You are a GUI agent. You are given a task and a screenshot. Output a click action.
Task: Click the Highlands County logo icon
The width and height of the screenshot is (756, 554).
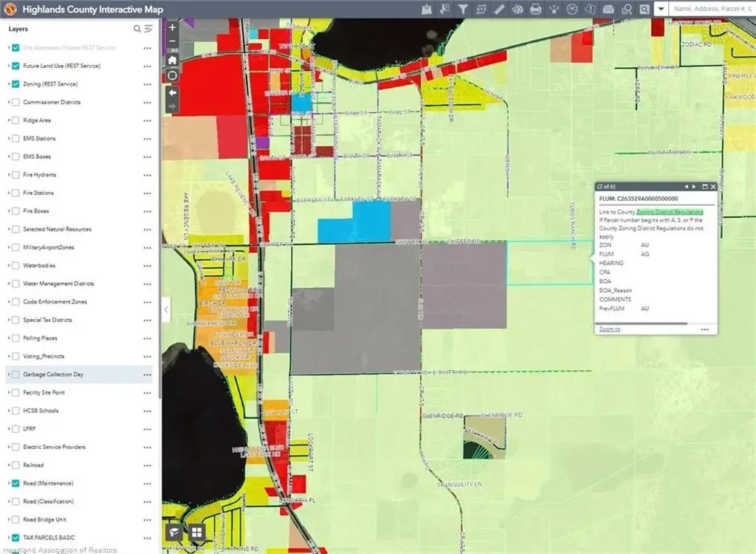click(x=10, y=9)
